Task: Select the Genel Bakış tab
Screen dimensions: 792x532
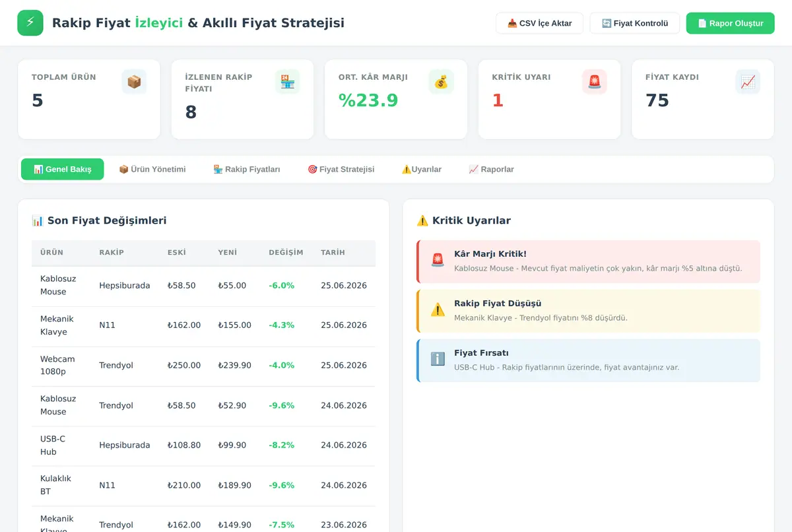Action: pyautogui.click(x=62, y=169)
